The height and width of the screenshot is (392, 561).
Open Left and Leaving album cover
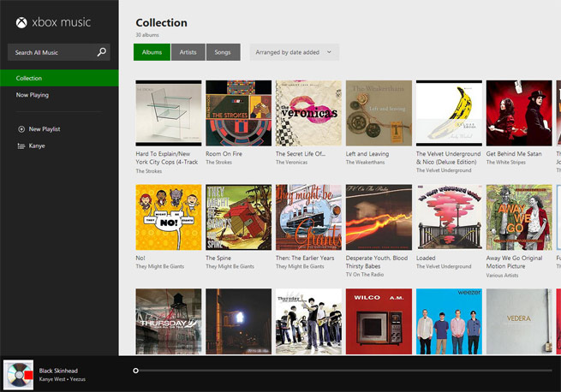pyautogui.click(x=379, y=113)
